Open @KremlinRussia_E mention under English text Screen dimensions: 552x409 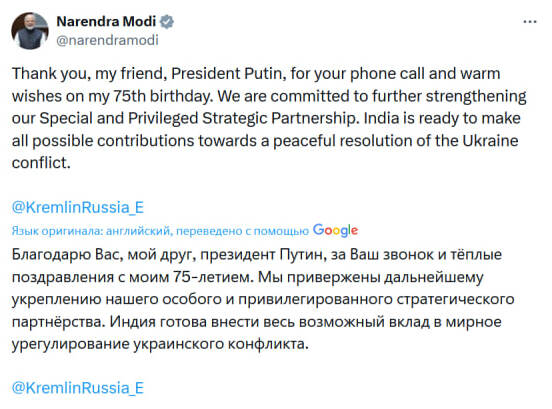coord(78,207)
